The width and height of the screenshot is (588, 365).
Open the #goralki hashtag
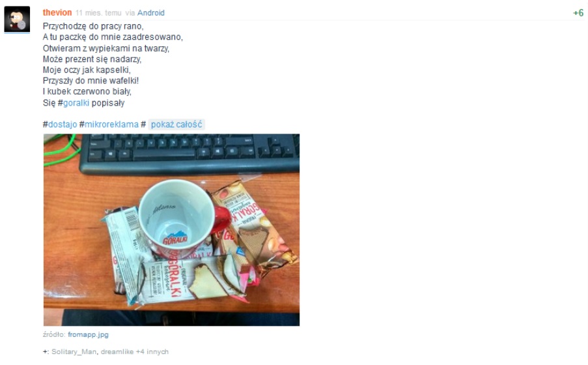tap(73, 103)
